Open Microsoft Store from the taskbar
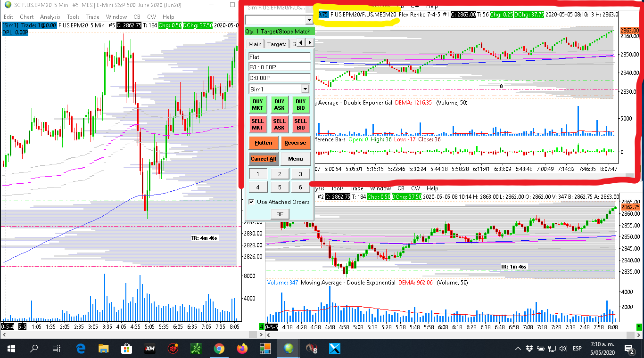 [x=127, y=349]
